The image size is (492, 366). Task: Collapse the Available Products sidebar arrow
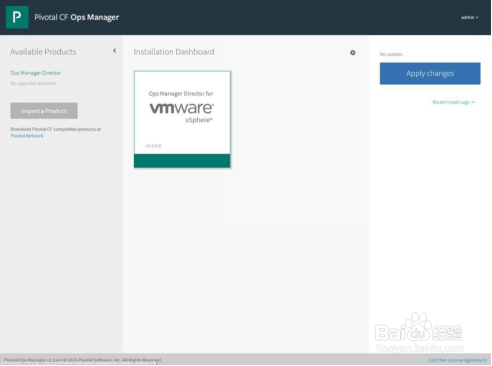click(114, 51)
